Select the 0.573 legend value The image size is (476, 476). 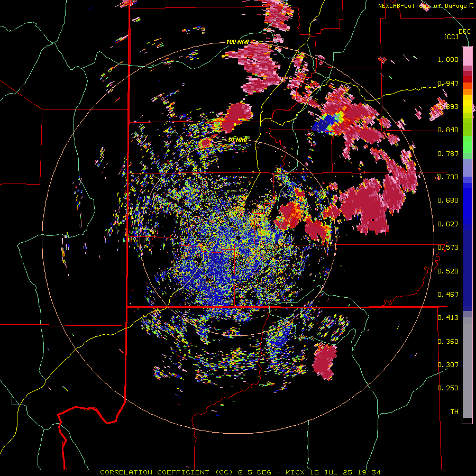pyautogui.click(x=448, y=247)
